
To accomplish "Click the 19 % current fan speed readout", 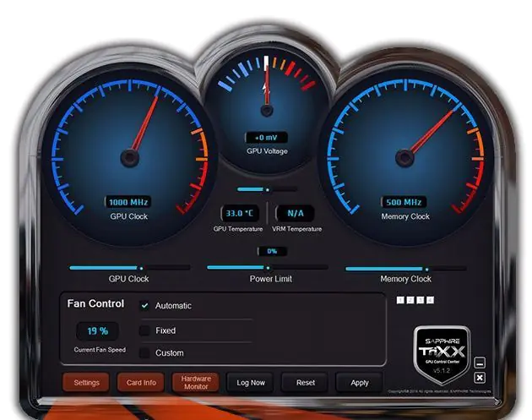I will click(97, 331).
